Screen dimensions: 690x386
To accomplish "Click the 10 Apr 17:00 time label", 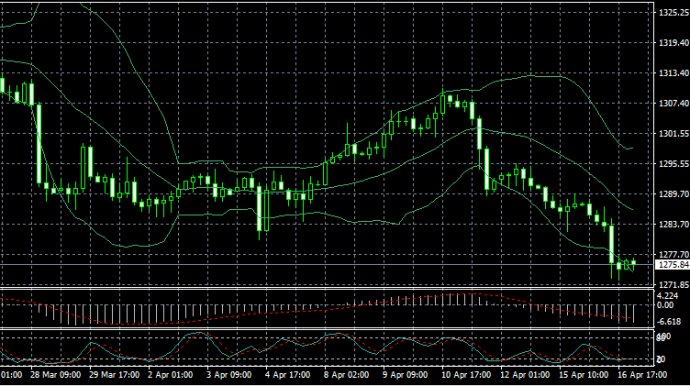I will pyautogui.click(x=466, y=375).
